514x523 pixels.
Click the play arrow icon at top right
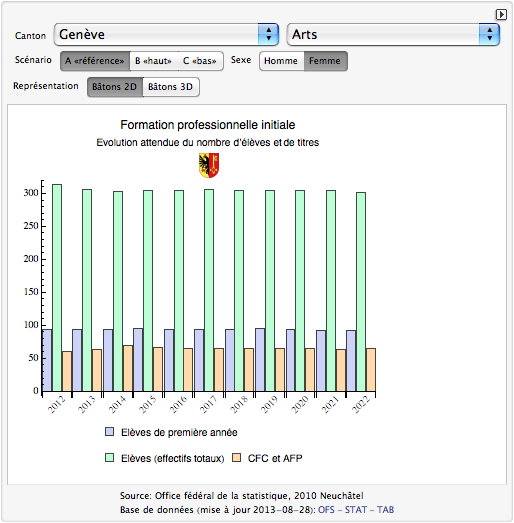click(x=501, y=15)
